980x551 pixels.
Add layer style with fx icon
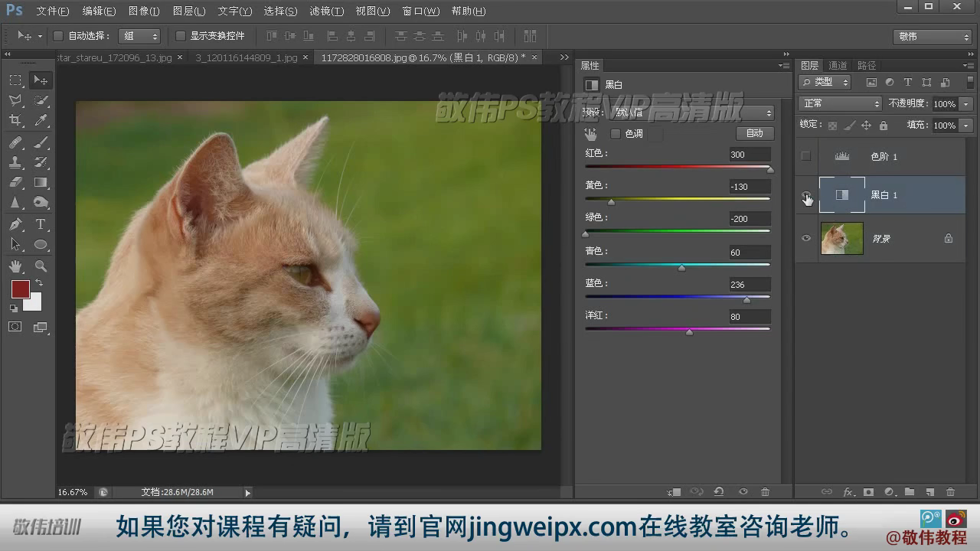coord(848,492)
